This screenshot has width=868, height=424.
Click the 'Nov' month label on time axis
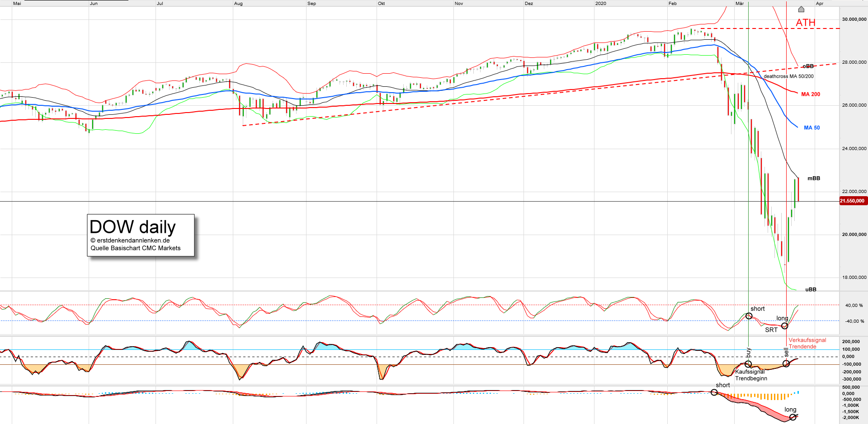coord(459,4)
